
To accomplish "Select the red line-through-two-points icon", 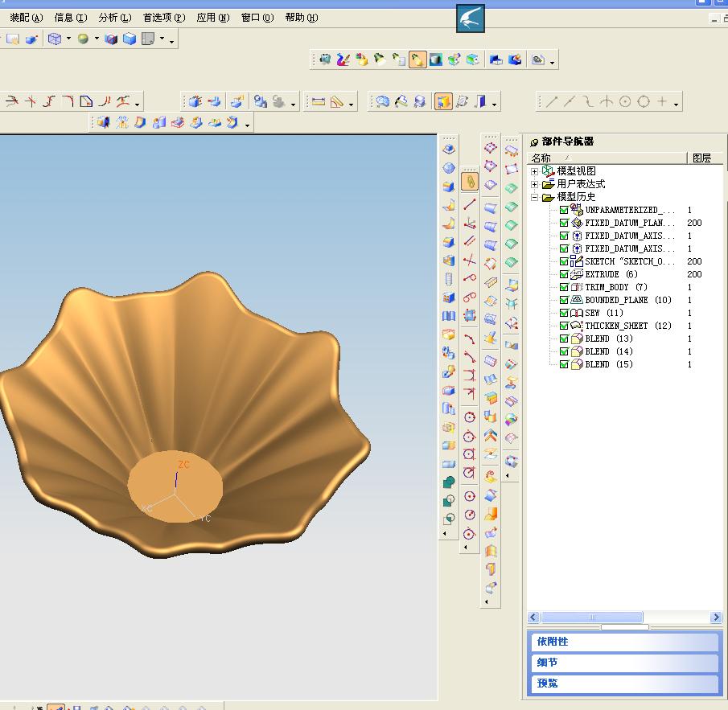I will click(x=470, y=203).
